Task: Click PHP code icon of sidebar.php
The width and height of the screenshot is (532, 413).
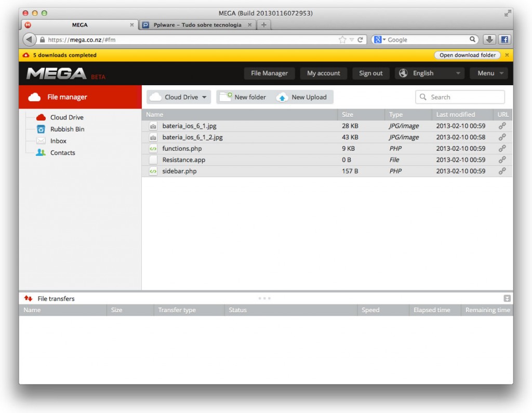Action: pyautogui.click(x=153, y=171)
